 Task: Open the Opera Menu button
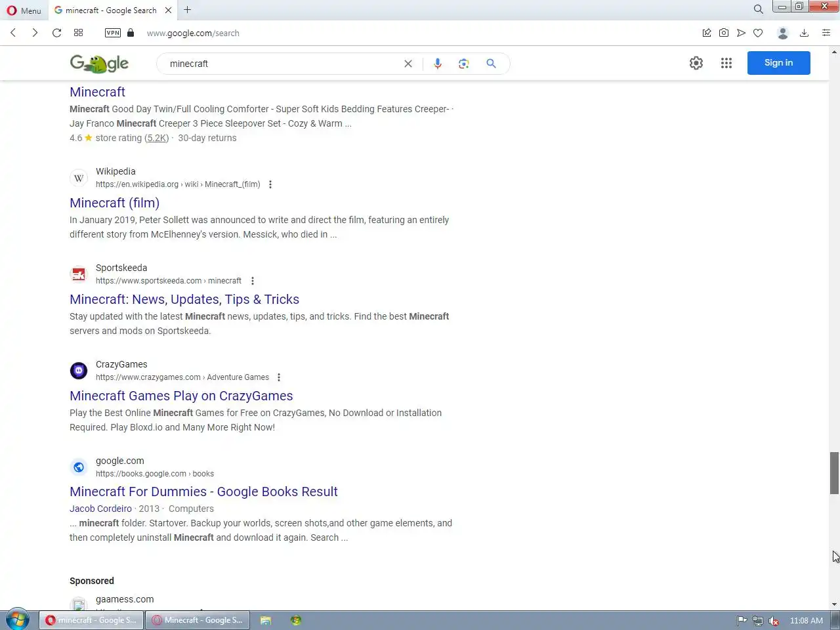click(x=24, y=10)
